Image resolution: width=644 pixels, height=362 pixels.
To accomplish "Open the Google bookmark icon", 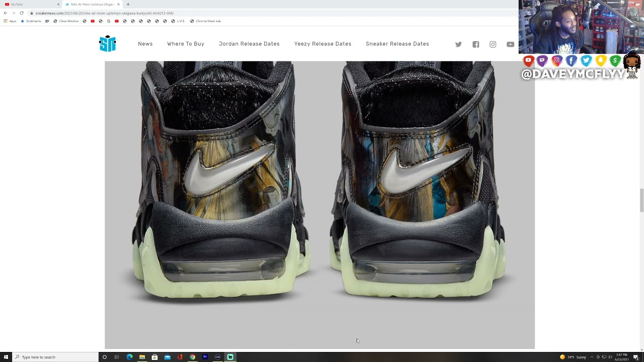I will [109, 21].
